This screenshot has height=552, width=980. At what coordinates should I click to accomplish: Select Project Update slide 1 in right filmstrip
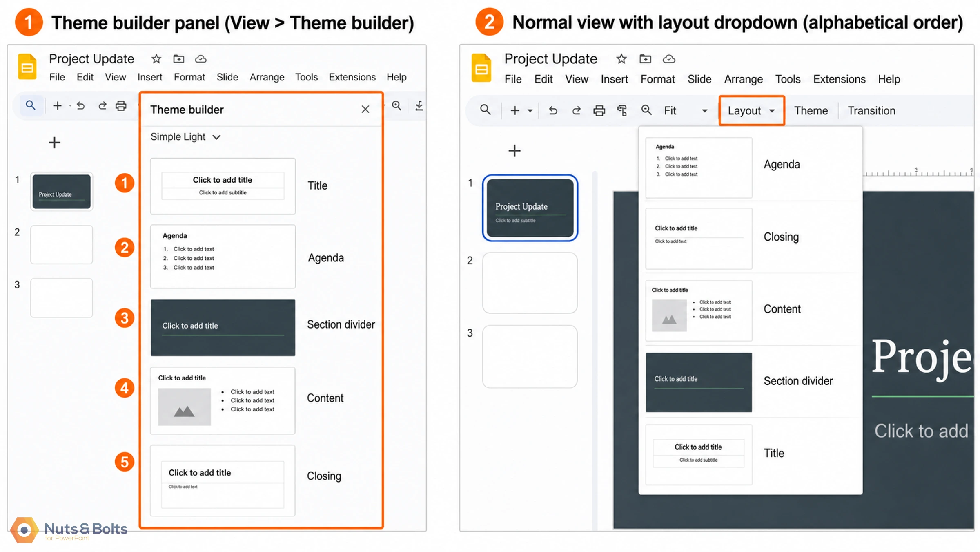coord(530,208)
